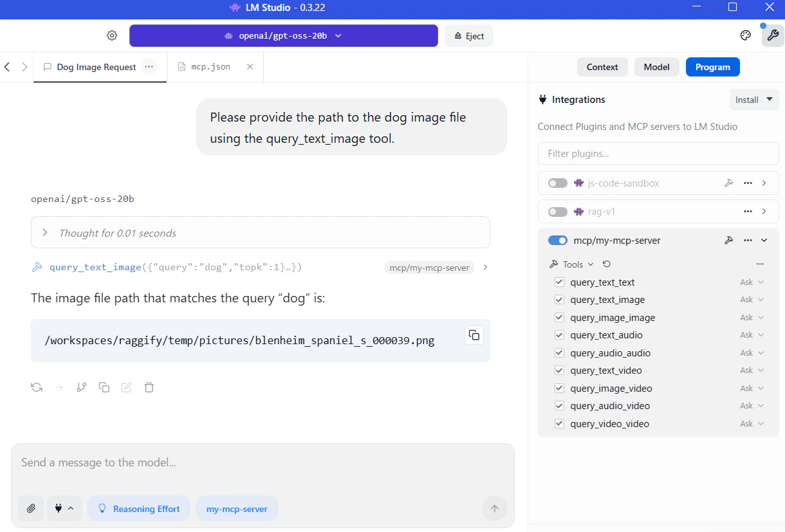Image resolution: width=785 pixels, height=532 pixels.
Task: Click the continue arrow under the response
Action: [59, 387]
